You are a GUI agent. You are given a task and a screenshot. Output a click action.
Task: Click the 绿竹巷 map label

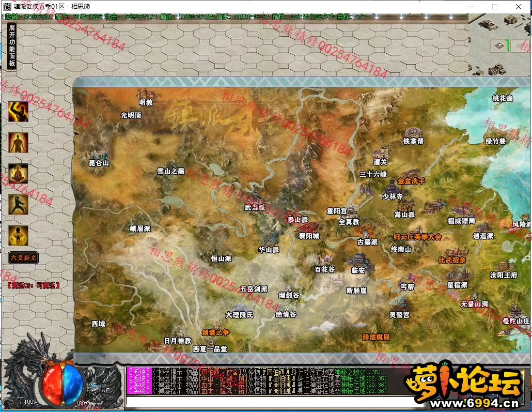coord(496,141)
